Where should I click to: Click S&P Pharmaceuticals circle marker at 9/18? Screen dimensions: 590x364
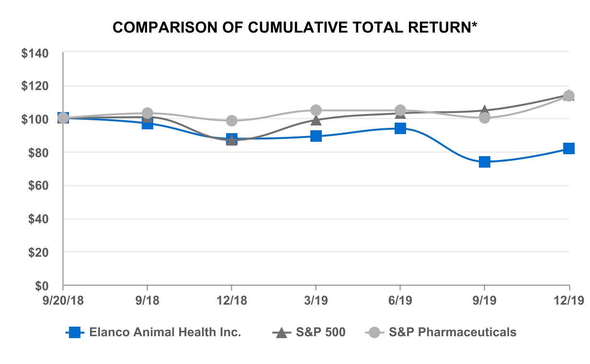click(x=147, y=114)
